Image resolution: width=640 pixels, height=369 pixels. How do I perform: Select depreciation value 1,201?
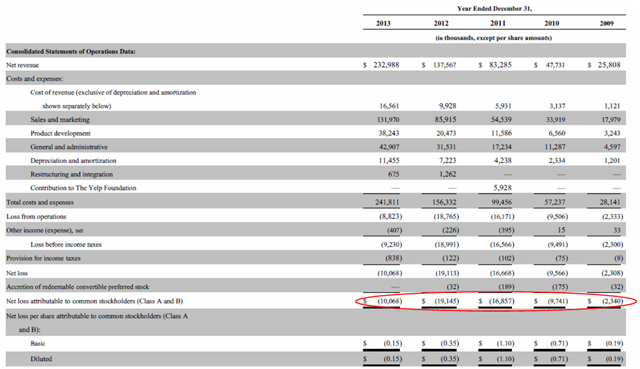(x=612, y=161)
